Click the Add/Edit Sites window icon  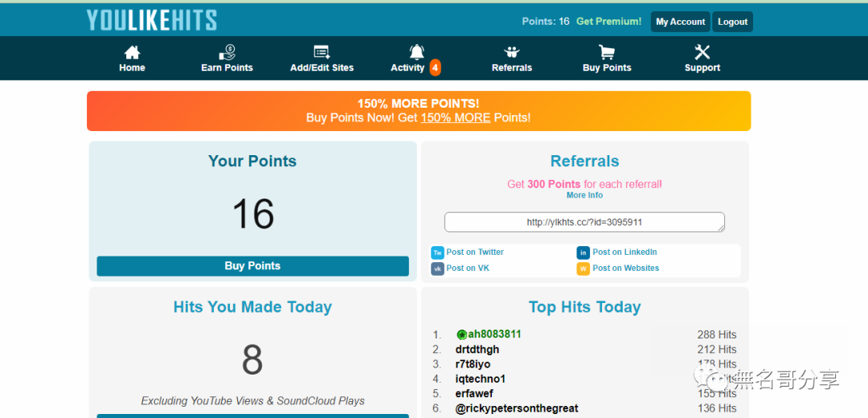[321, 52]
